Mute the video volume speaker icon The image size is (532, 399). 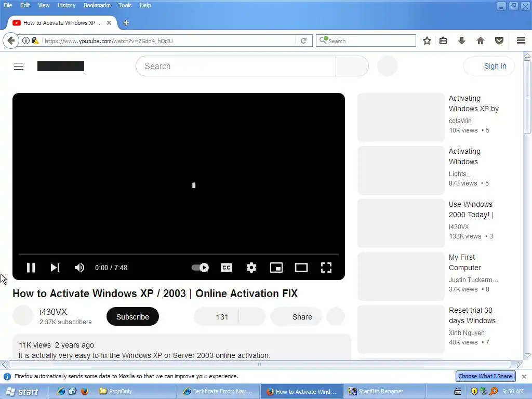point(79,268)
